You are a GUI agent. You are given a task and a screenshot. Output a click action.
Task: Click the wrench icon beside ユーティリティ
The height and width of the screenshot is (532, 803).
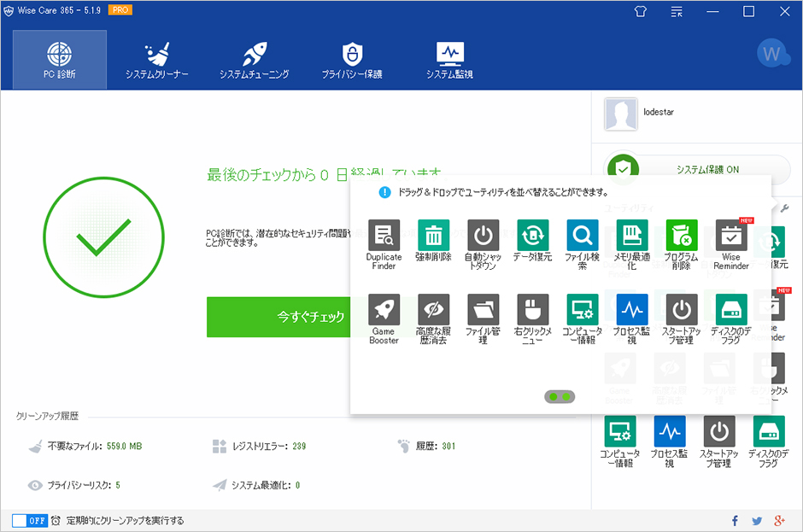click(x=784, y=208)
